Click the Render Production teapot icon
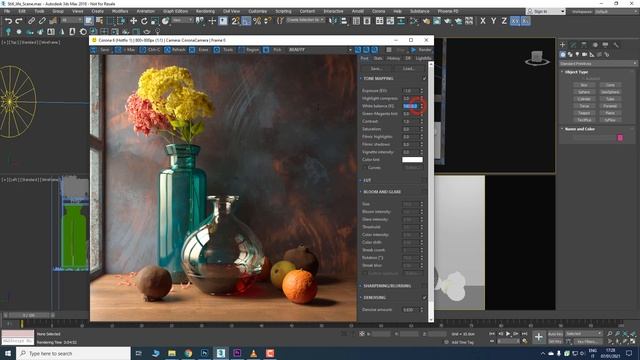Screen dimensions: 640x360 (448, 20)
